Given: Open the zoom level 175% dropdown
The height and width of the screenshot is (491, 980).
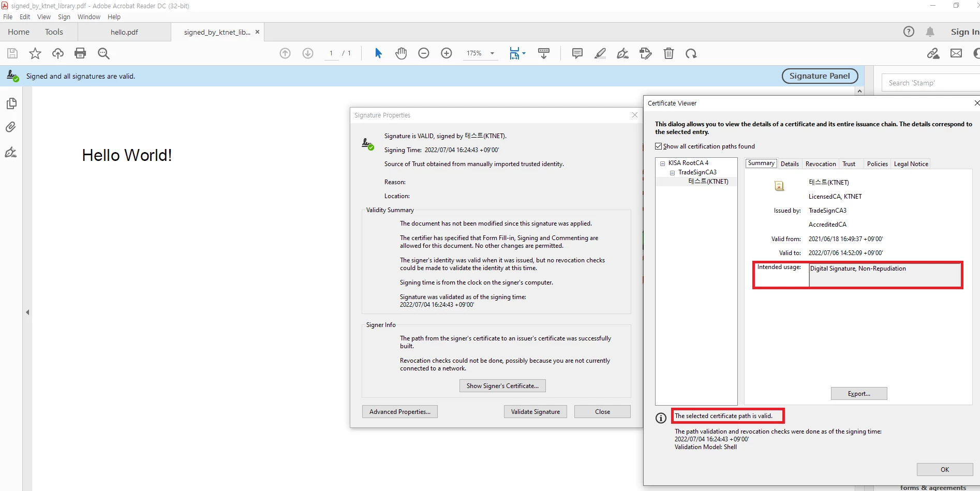Looking at the screenshot, I should click(492, 53).
